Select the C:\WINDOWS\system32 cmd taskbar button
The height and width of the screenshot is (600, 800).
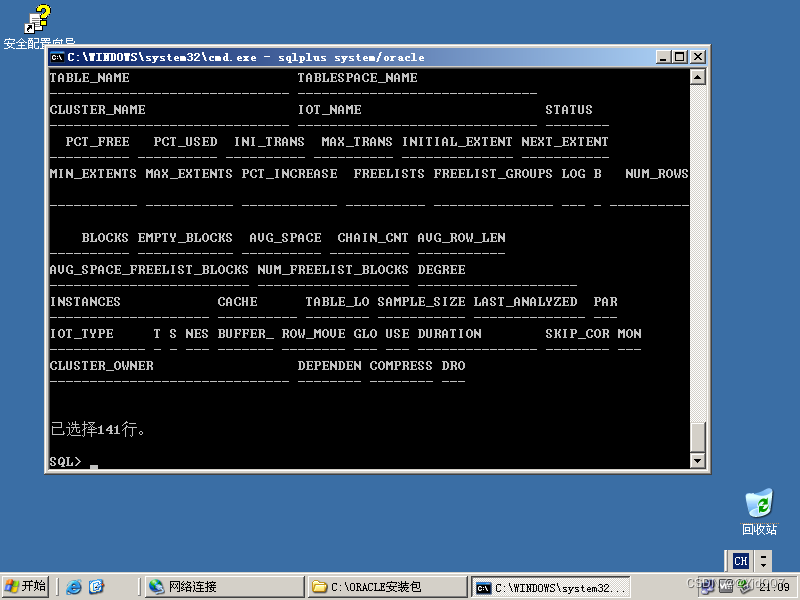tap(550, 584)
